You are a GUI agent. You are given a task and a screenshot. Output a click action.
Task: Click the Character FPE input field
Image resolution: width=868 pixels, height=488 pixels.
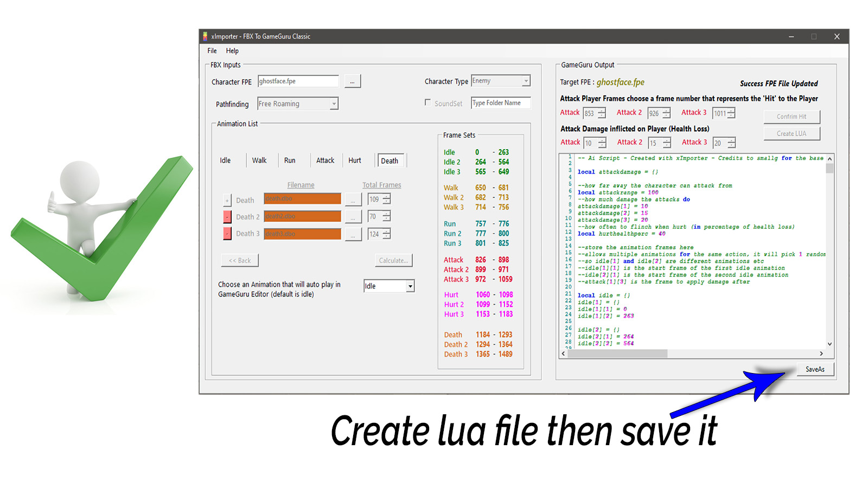(x=298, y=81)
